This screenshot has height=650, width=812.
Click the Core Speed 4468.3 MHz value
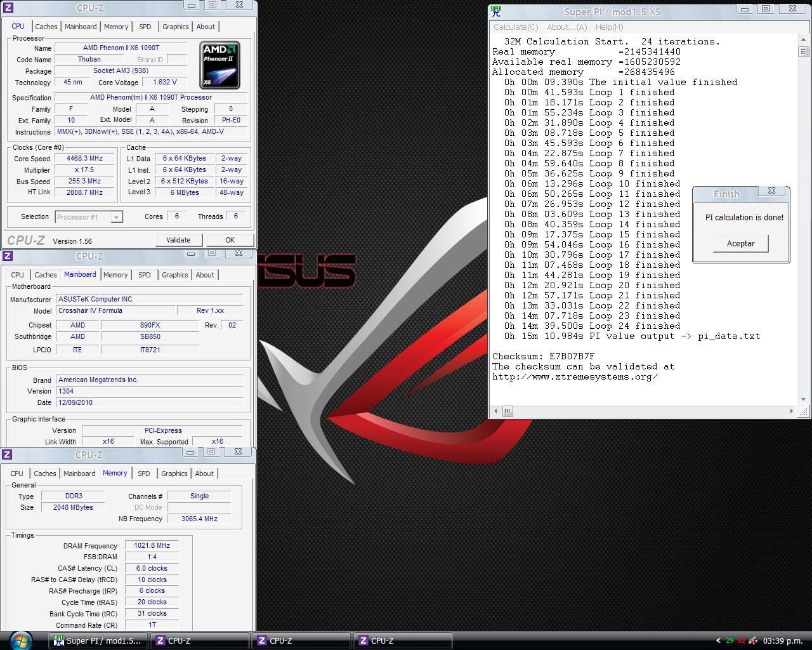pyautogui.click(x=84, y=159)
